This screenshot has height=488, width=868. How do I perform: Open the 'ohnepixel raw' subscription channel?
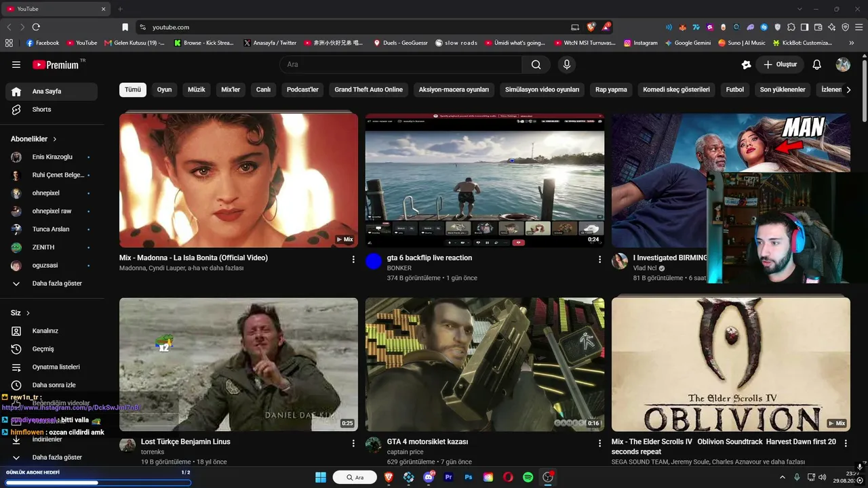[x=52, y=211]
